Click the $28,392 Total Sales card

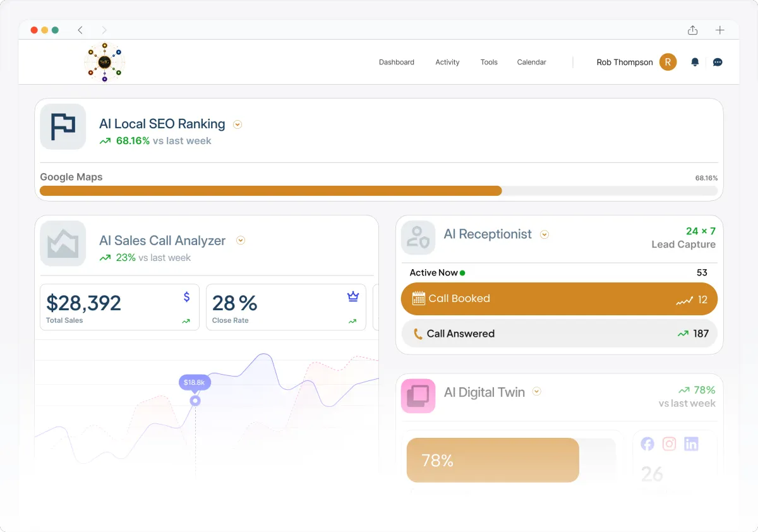119,307
